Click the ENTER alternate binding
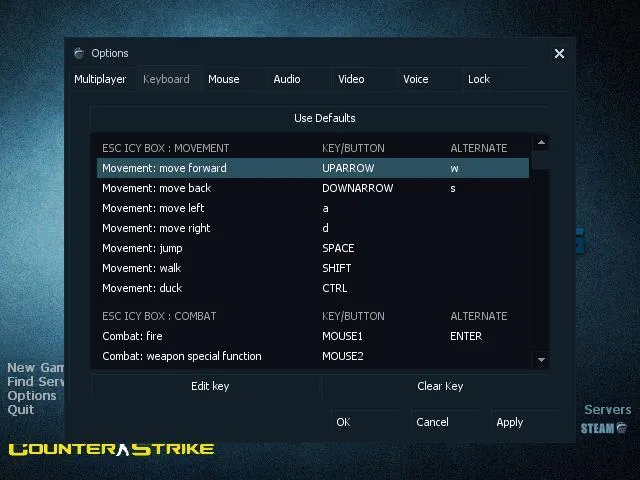Viewport: 640px width, 480px height. [x=466, y=336]
